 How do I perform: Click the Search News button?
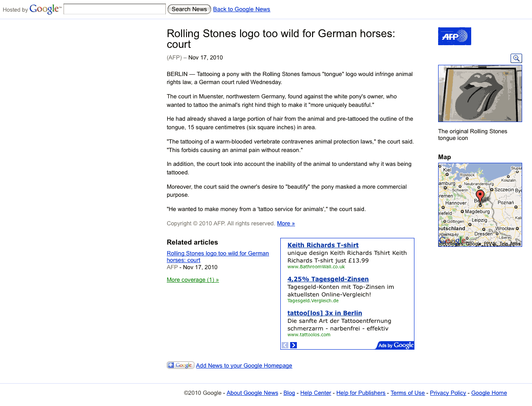point(189,9)
